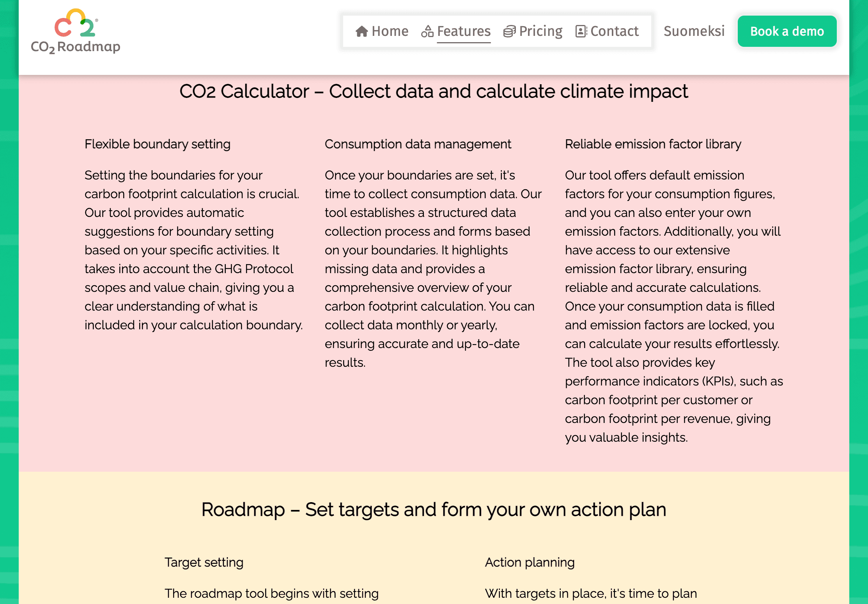Click the Consumption data management heading

[x=418, y=144]
